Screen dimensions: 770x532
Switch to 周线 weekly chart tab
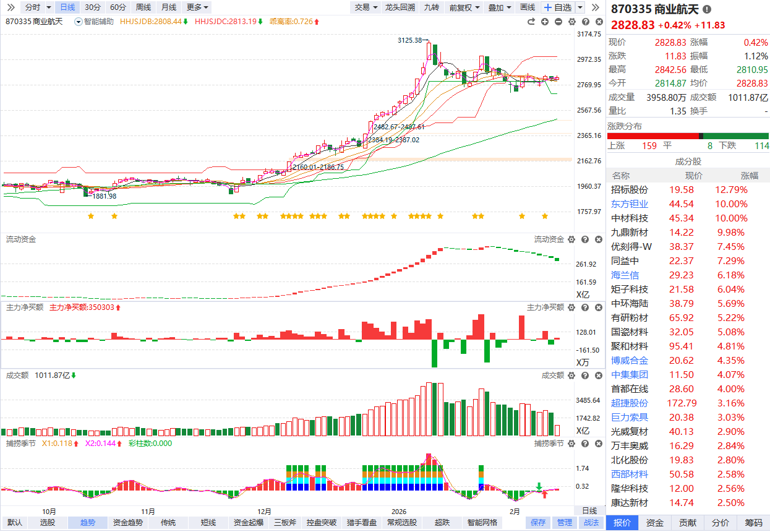[x=143, y=7]
